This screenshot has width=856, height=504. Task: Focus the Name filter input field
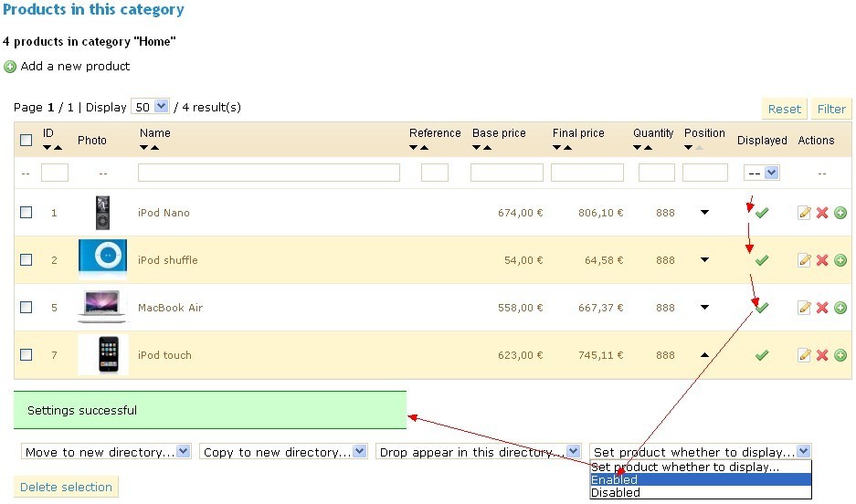(x=269, y=173)
